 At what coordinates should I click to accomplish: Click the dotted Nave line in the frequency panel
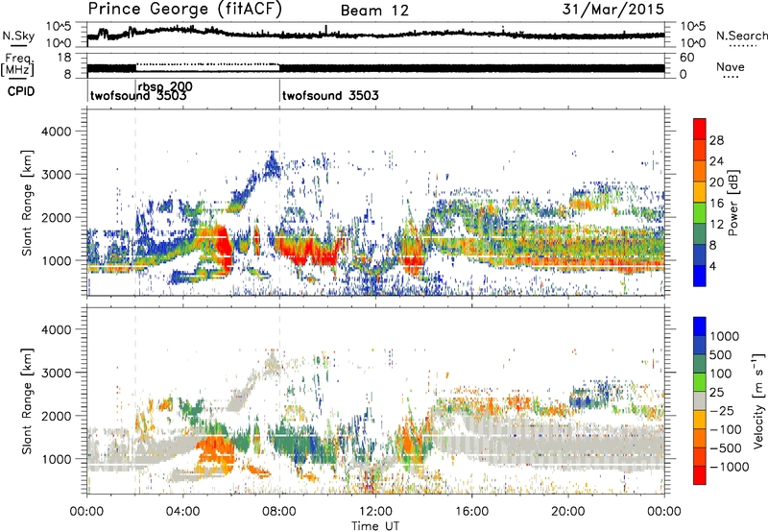pyautogui.click(x=207, y=64)
